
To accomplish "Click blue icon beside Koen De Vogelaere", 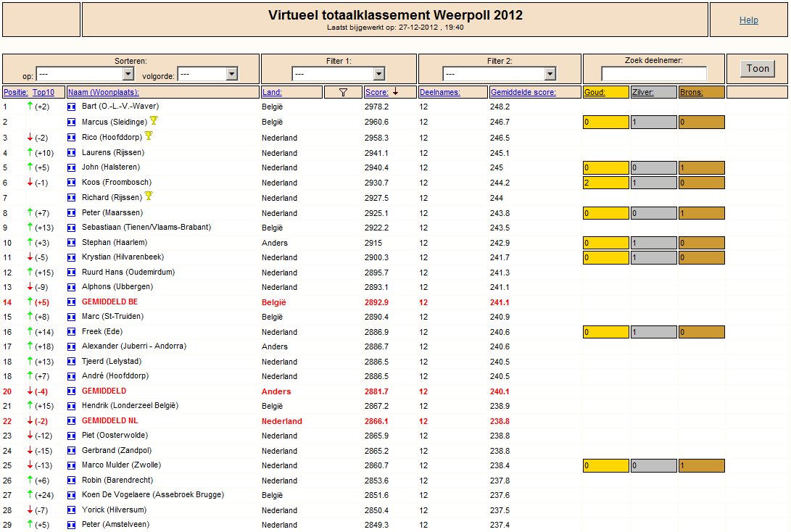I will coord(72,495).
